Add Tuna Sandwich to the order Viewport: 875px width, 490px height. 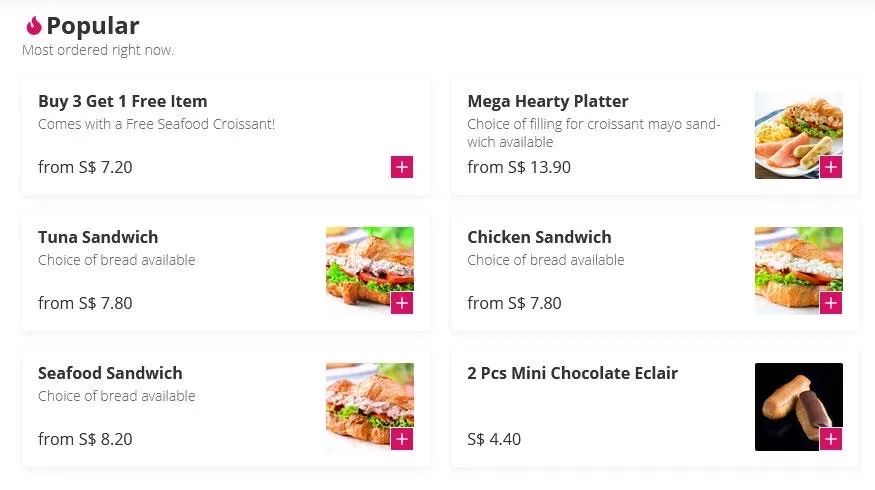click(x=402, y=303)
